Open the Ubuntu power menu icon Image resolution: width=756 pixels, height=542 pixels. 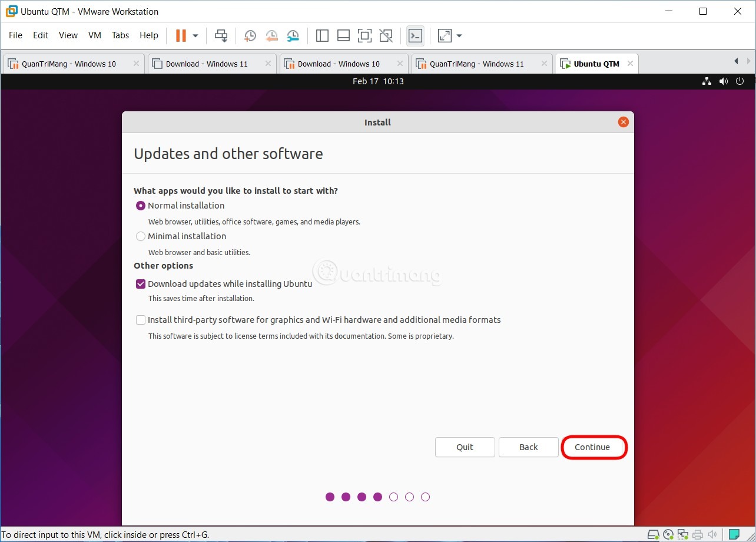pyautogui.click(x=740, y=81)
